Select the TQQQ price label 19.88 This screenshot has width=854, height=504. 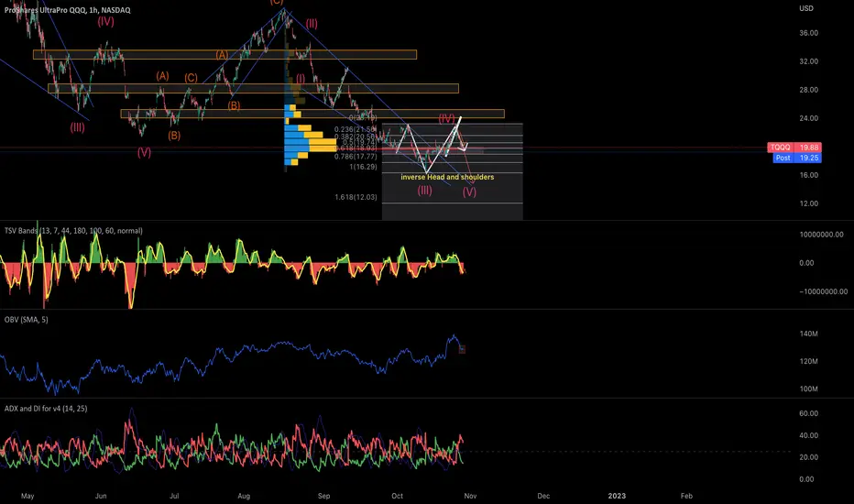click(794, 148)
